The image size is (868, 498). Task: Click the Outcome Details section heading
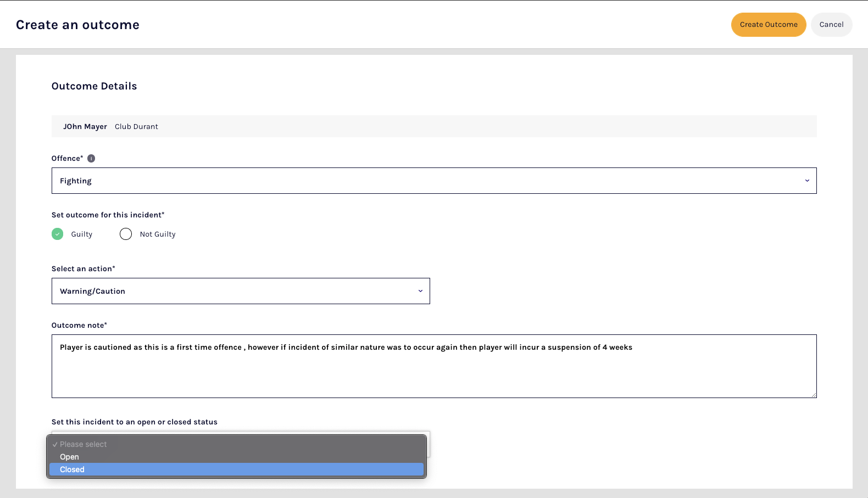click(94, 86)
